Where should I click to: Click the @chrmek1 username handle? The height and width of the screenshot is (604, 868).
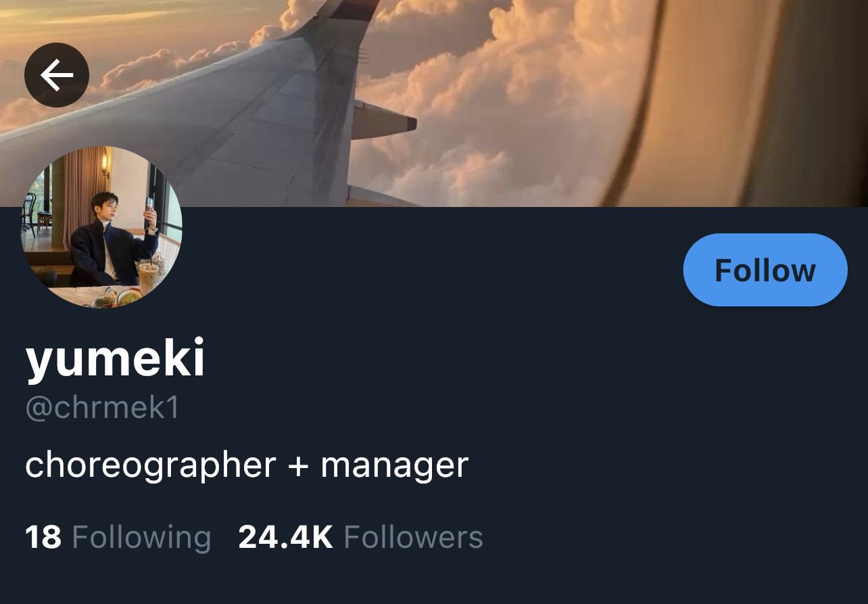pos(102,409)
